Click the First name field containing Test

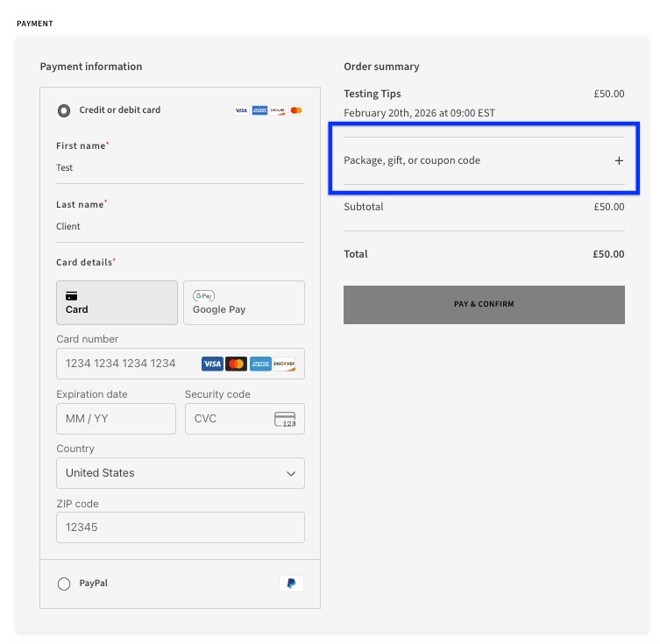[180, 167]
